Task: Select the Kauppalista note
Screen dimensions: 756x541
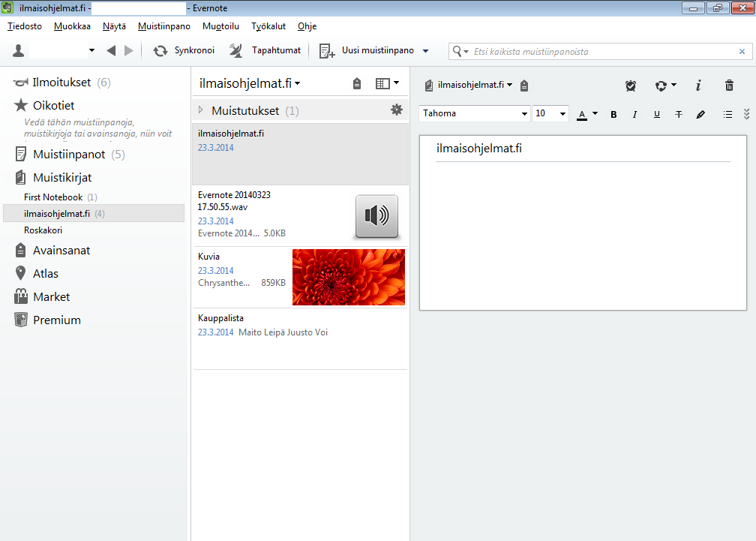Action: [x=300, y=339]
